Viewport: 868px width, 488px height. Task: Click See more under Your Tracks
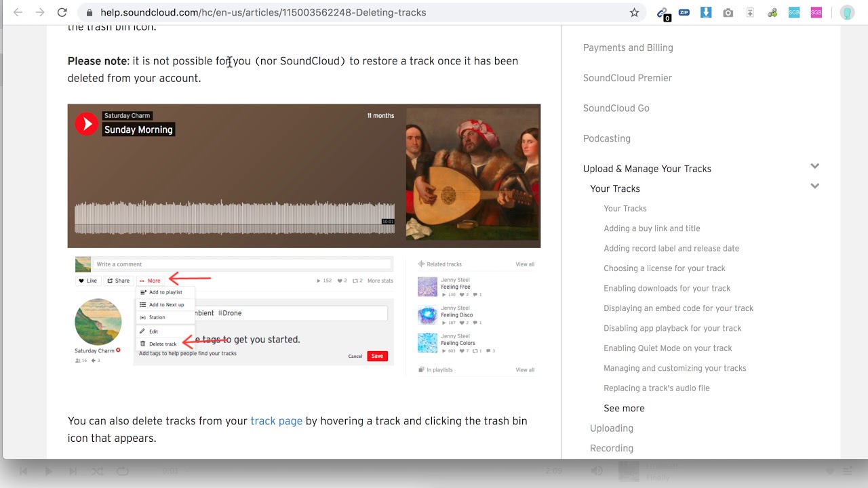click(x=624, y=407)
